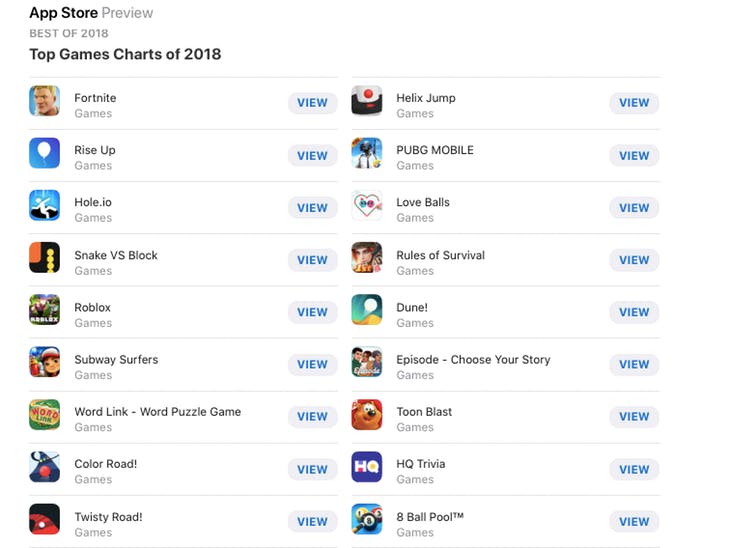Image resolution: width=730 pixels, height=548 pixels.
Task: Go to App Store heading link
Action: (64, 13)
